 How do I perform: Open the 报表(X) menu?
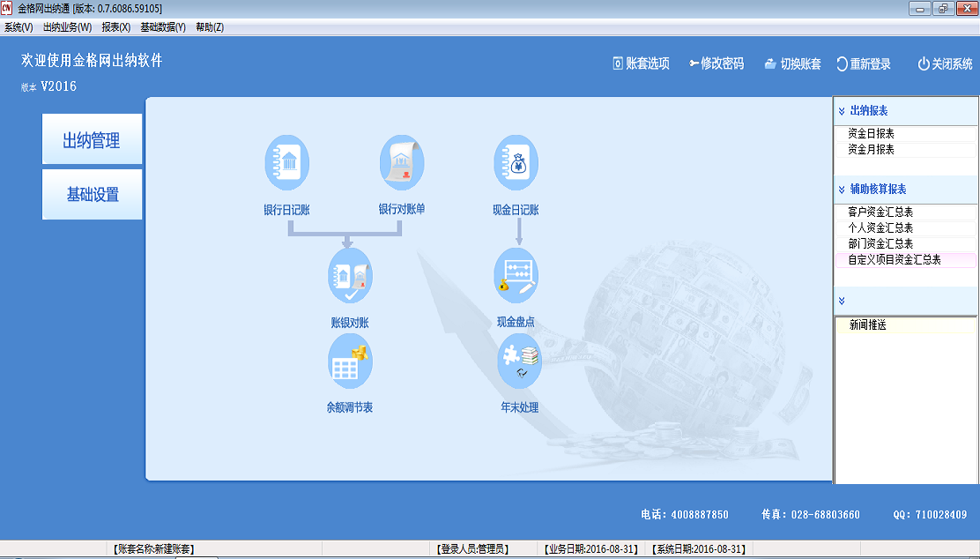click(115, 27)
